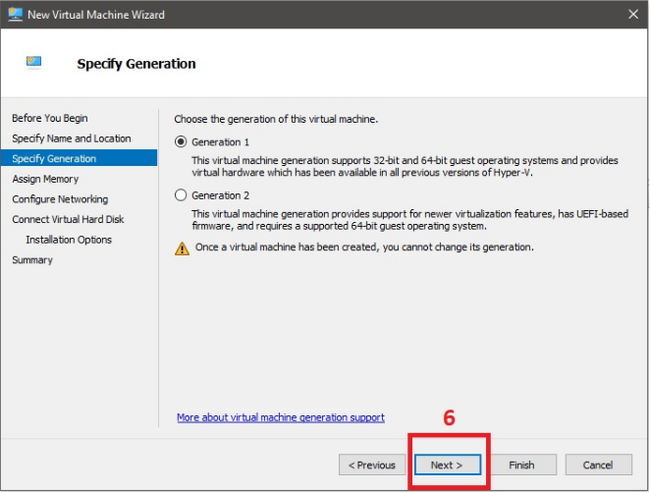The height and width of the screenshot is (493, 650).
Task: Go back with the Previous button
Action: coord(372,465)
